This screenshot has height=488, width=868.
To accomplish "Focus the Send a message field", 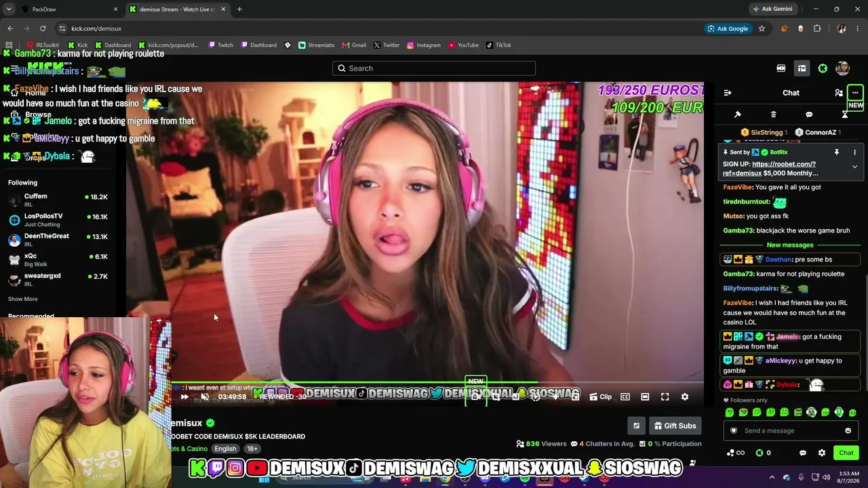I will tap(791, 430).
